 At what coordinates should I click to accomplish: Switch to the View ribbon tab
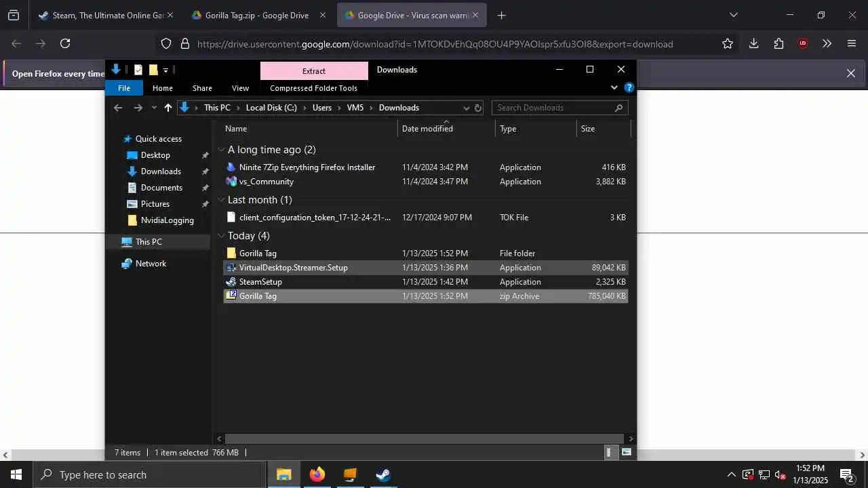240,88
